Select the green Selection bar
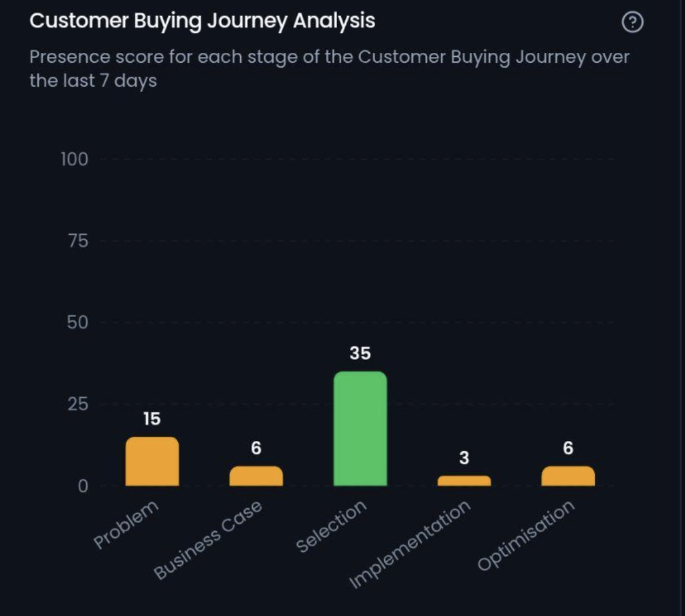Image resolution: width=685 pixels, height=616 pixels. (x=360, y=429)
